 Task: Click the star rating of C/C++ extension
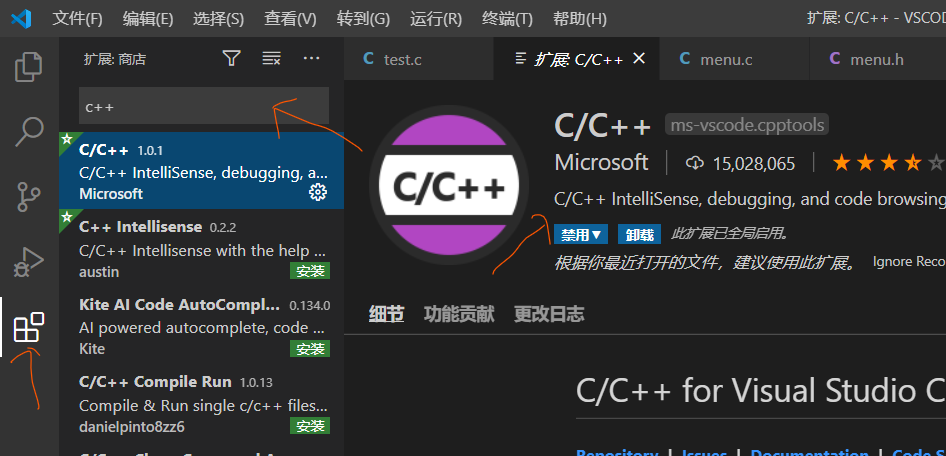(x=887, y=163)
